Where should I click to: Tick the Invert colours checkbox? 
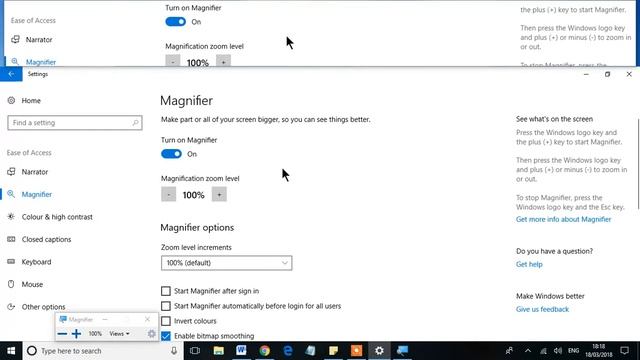(x=166, y=321)
